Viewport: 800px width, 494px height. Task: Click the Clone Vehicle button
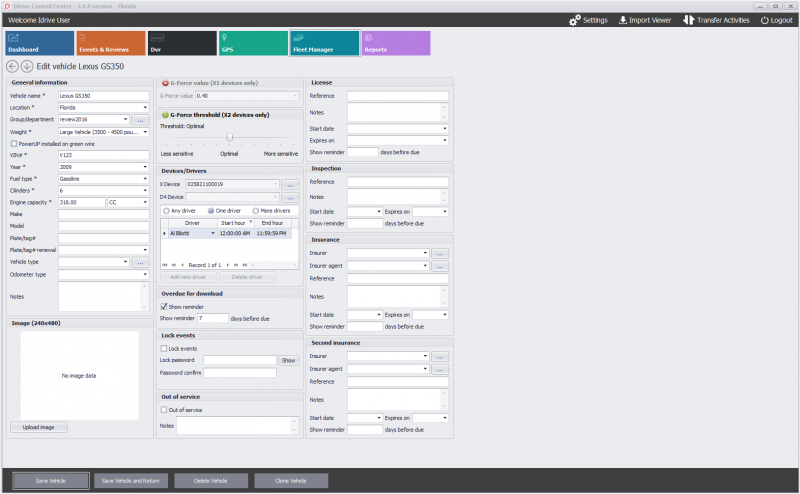tap(291, 481)
